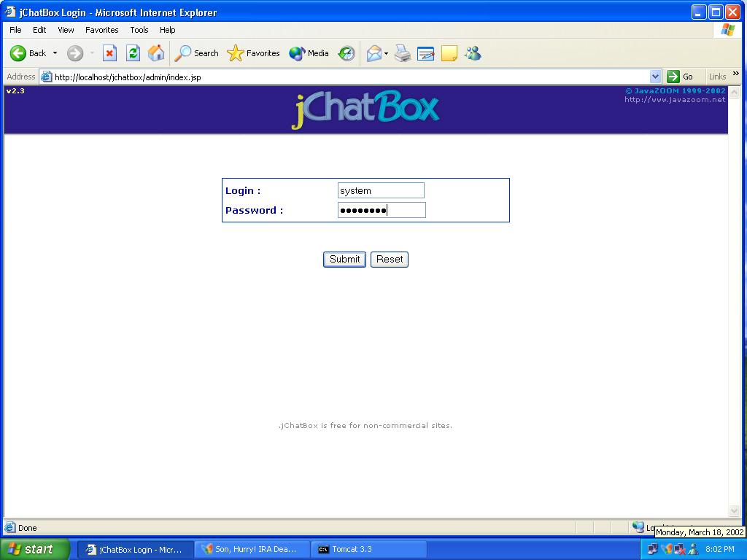This screenshot has height=560, width=747.
Task: Click the Login field containing system
Action: (x=381, y=190)
